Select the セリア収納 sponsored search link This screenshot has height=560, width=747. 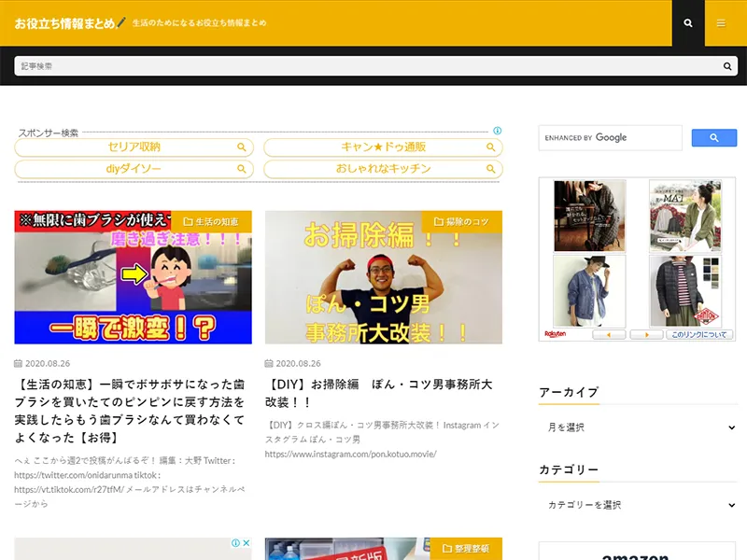[134, 147]
